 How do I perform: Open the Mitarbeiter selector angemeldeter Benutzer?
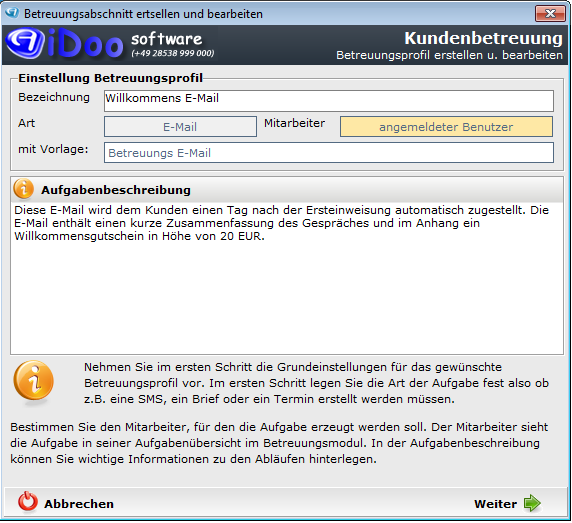click(x=446, y=127)
